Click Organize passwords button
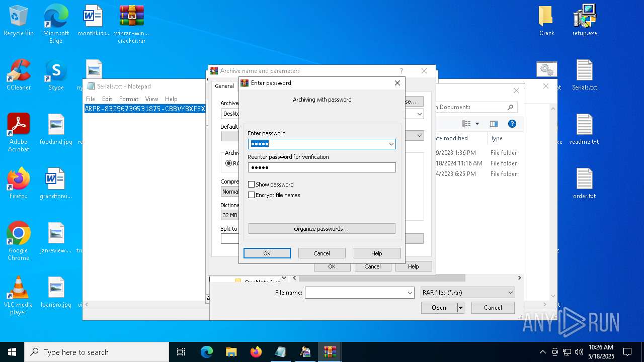644x362 pixels. coord(321,229)
